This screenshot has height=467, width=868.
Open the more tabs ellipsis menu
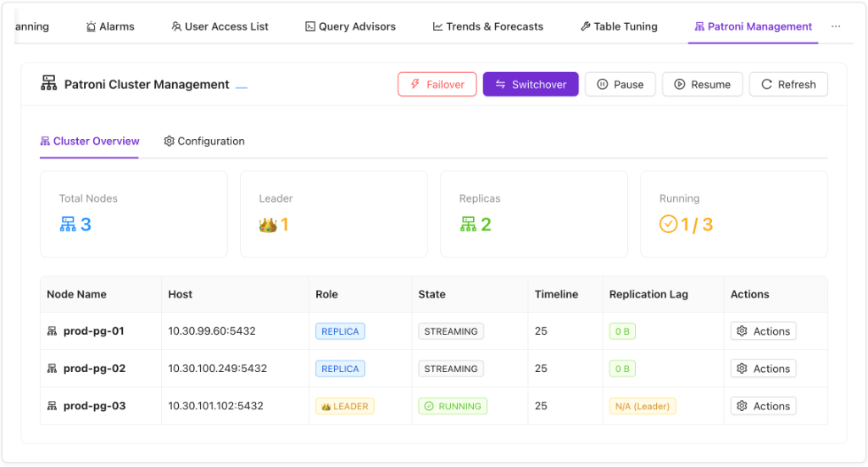pos(836,26)
